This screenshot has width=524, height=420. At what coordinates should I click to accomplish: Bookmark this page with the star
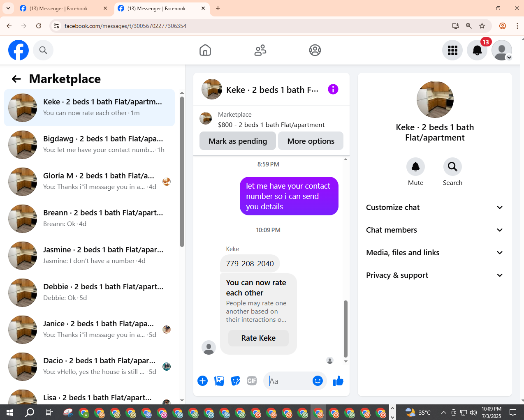[482, 26]
